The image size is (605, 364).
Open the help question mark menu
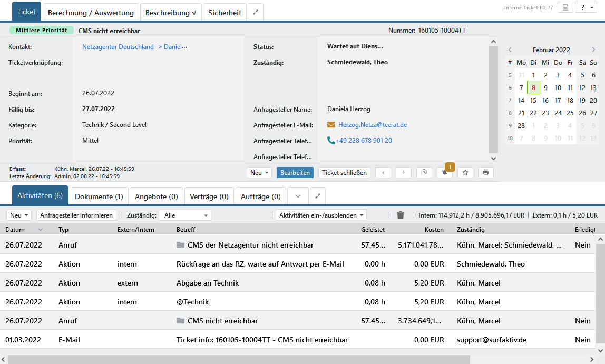coord(586,7)
